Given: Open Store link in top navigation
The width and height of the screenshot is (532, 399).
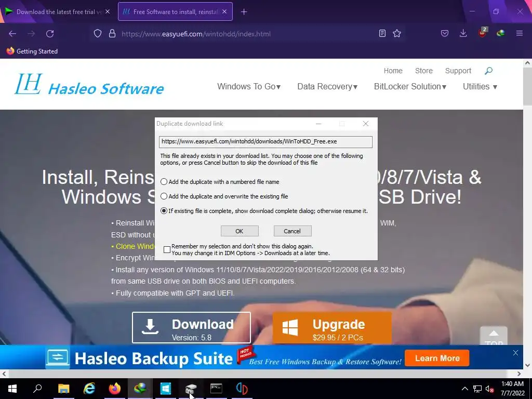Looking at the screenshot, I should [x=424, y=71].
